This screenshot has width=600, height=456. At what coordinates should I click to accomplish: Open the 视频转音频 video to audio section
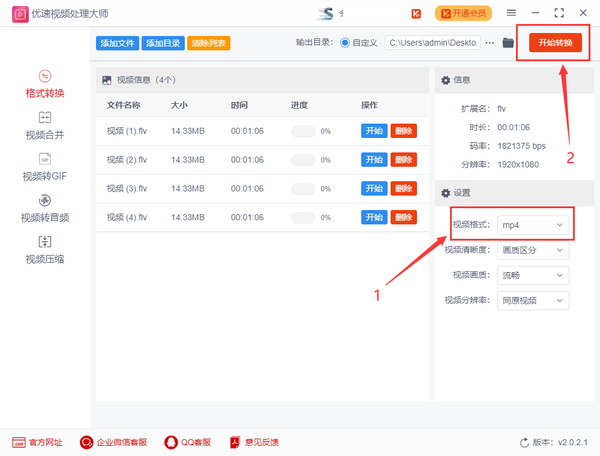45,208
